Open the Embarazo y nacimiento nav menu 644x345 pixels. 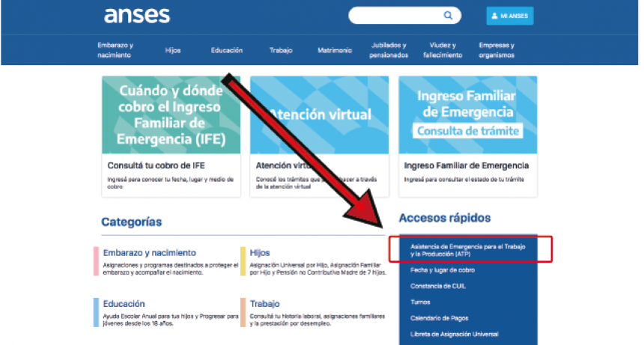pyautogui.click(x=115, y=50)
